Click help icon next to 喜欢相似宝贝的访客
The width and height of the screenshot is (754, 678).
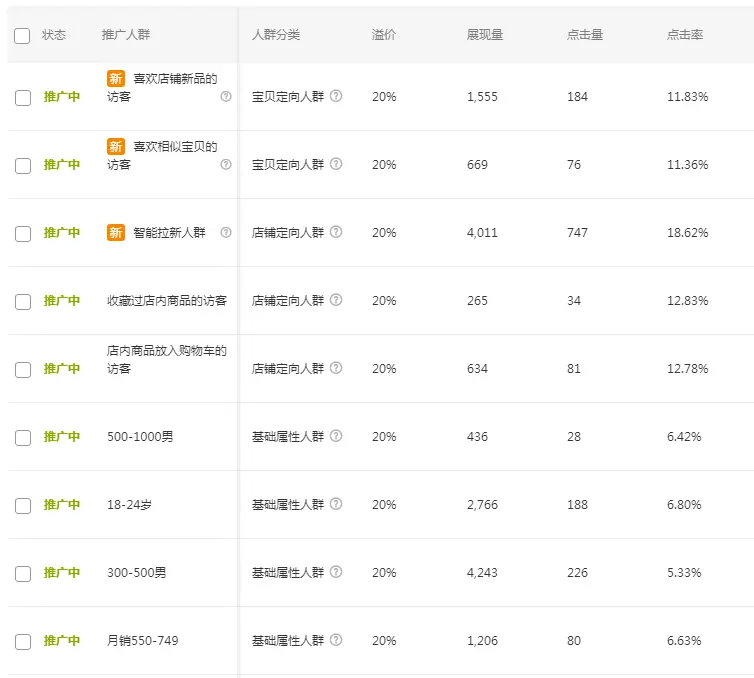pyautogui.click(x=226, y=165)
